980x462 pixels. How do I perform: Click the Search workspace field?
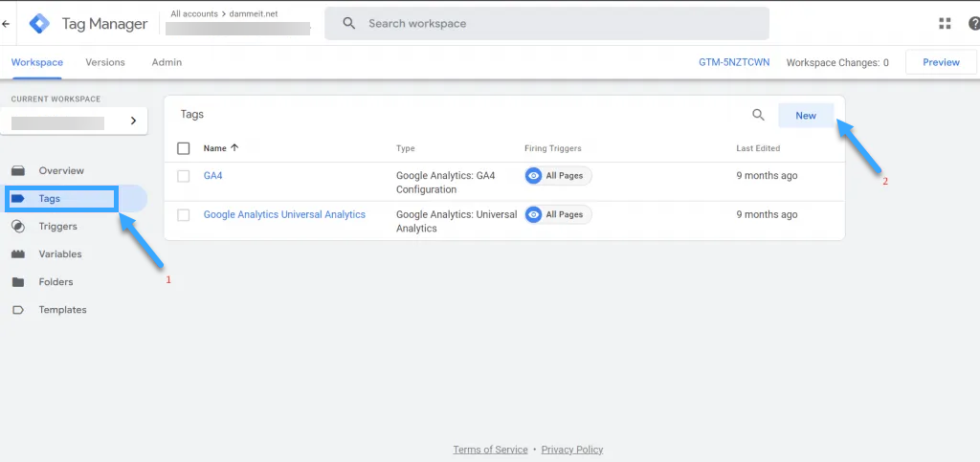(546, 24)
